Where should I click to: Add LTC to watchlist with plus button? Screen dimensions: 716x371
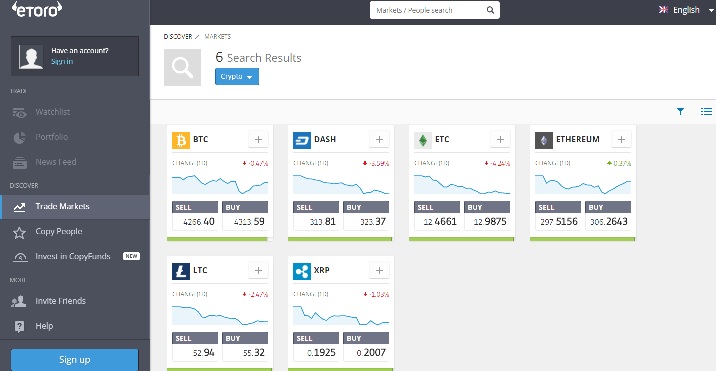(x=258, y=270)
